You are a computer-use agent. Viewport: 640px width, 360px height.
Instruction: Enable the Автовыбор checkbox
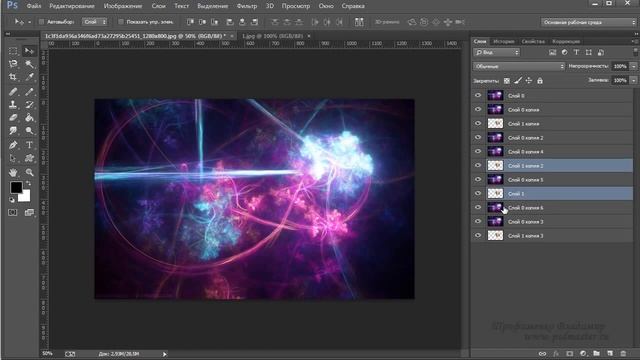(41, 22)
